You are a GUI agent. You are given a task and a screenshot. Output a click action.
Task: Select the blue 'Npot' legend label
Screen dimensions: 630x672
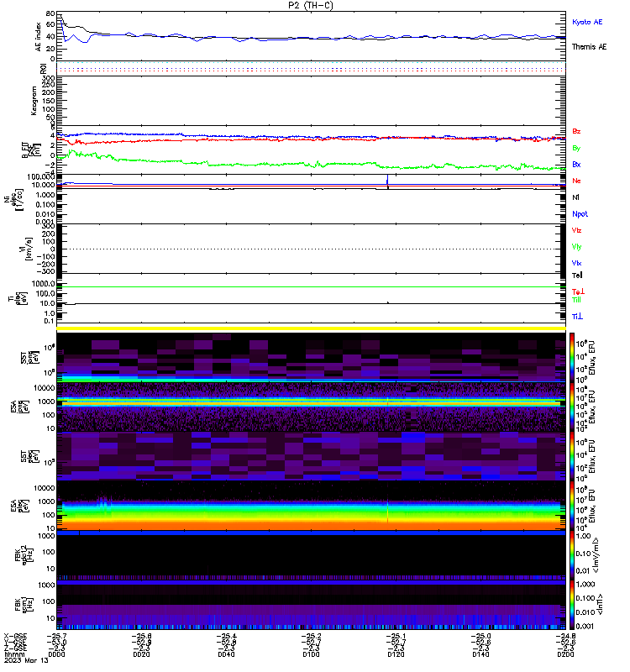tap(580, 214)
